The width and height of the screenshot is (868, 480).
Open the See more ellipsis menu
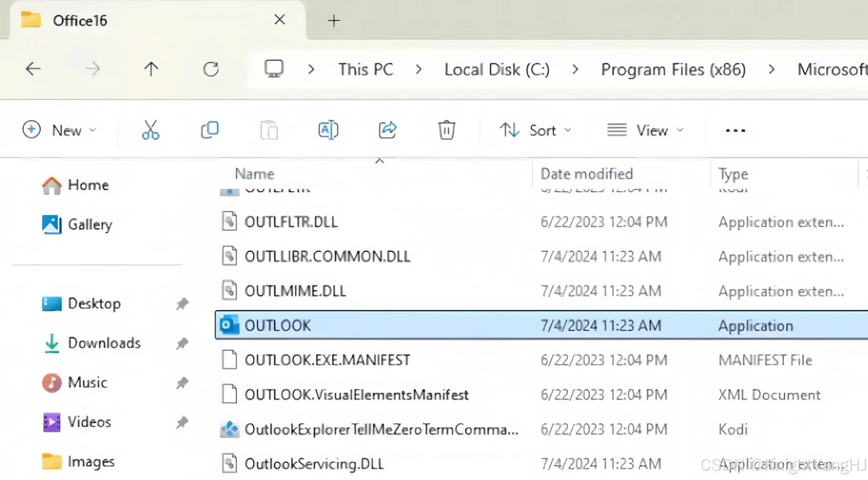(735, 130)
